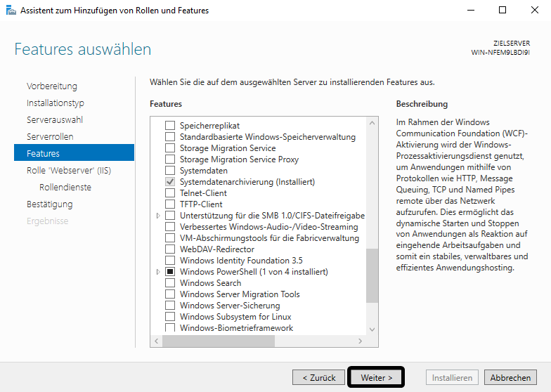Select the Windows Subsystem for Linux label
This screenshot has height=392, width=551.
tap(236, 316)
